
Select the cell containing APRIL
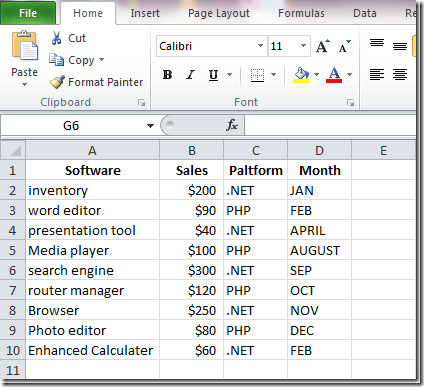point(319,230)
